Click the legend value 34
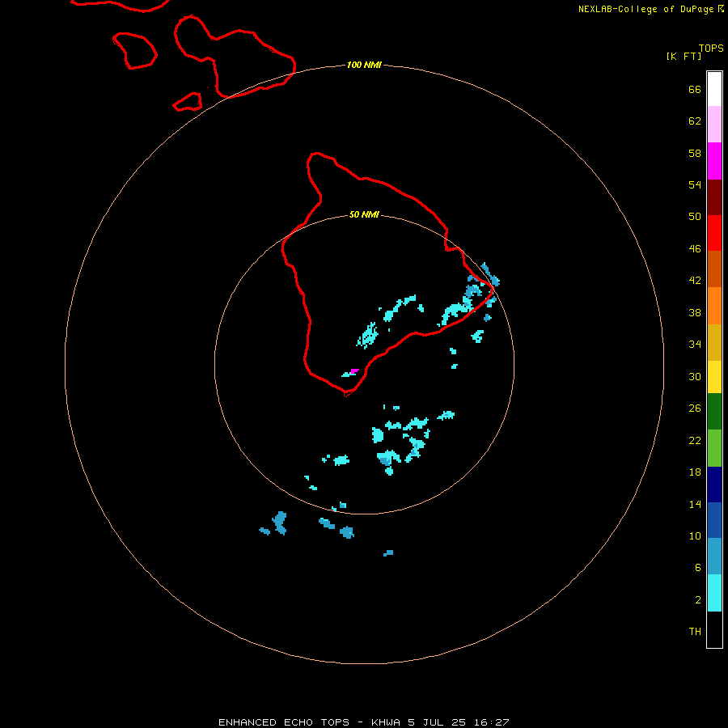The width and height of the screenshot is (728, 728). point(695,344)
